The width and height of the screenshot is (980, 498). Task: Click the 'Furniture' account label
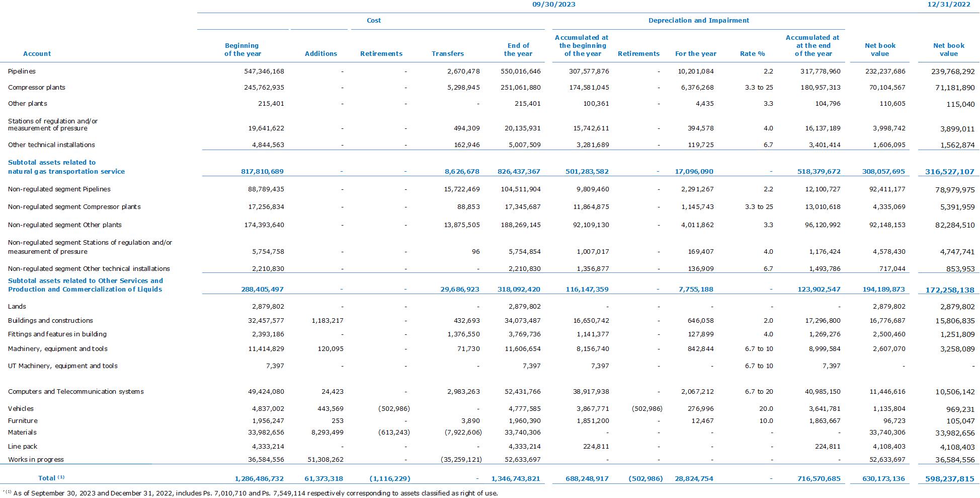click(x=23, y=421)
